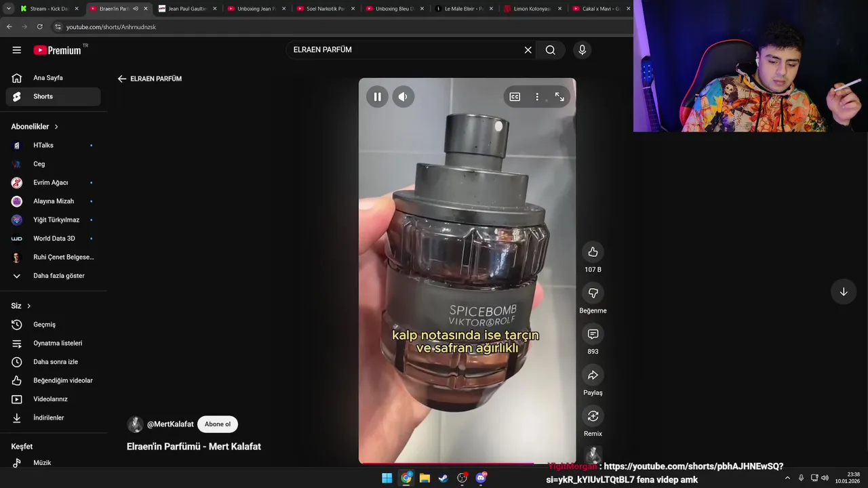
Task: Show hidden system tray icons
Action: [787, 478]
